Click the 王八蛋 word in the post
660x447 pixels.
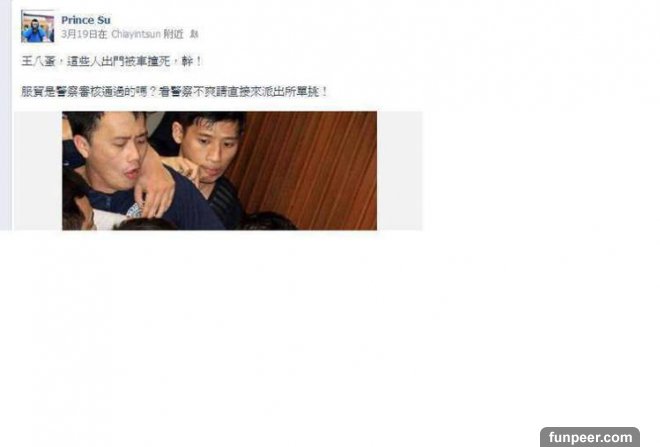coord(38,61)
